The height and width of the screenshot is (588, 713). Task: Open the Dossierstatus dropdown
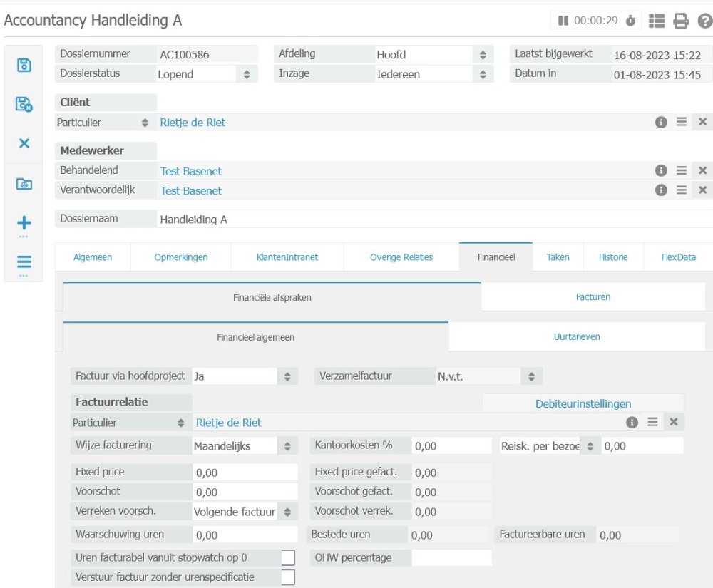[247, 74]
